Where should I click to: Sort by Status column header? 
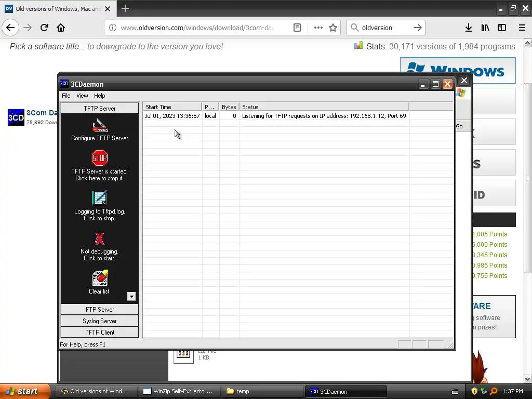(x=324, y=107)
